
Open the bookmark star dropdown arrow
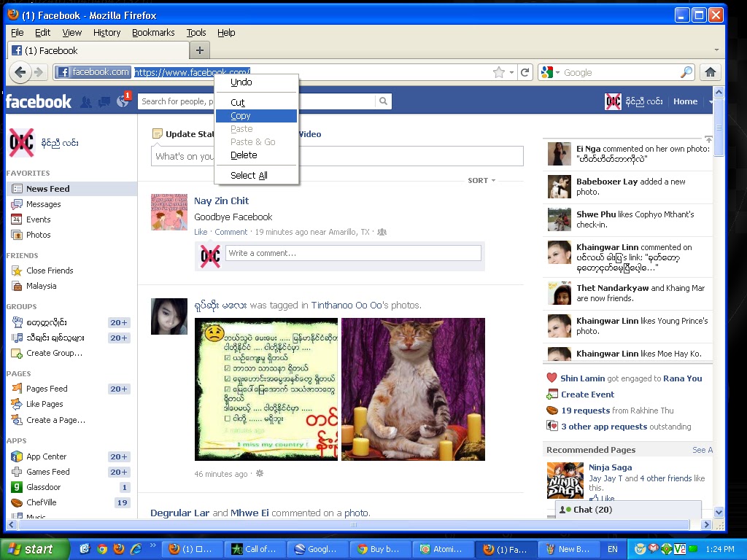coord(511,72)
